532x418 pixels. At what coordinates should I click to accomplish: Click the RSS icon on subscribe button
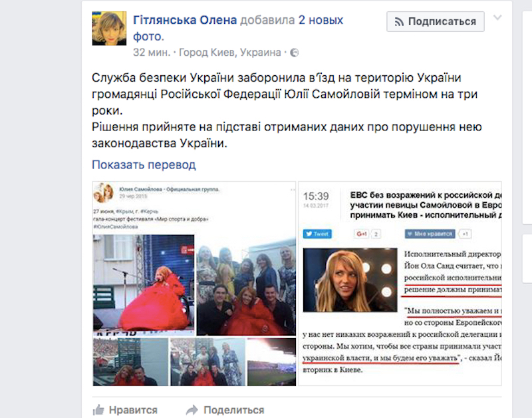click(x=399, y=22)
